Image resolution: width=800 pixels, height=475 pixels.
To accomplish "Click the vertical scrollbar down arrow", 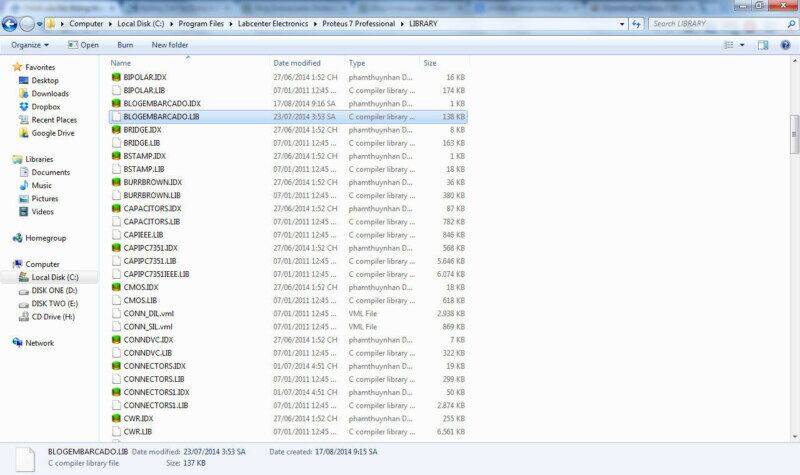I will click(794, 437).
